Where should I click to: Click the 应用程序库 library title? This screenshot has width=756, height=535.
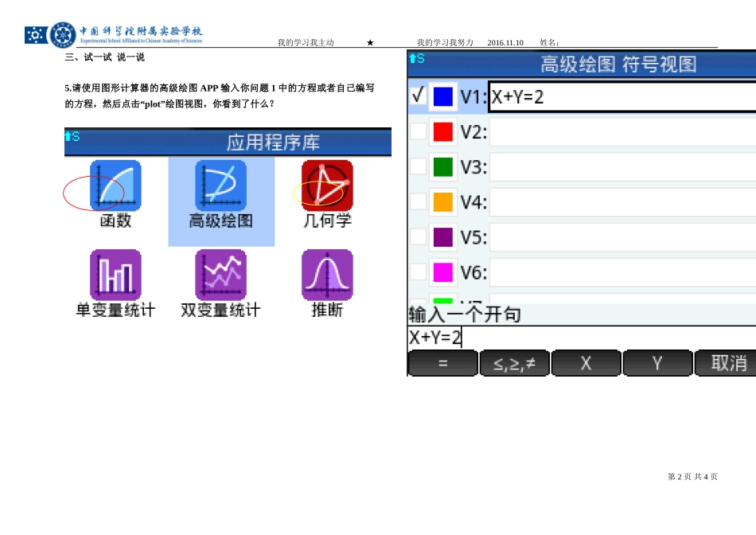(273, 143)
